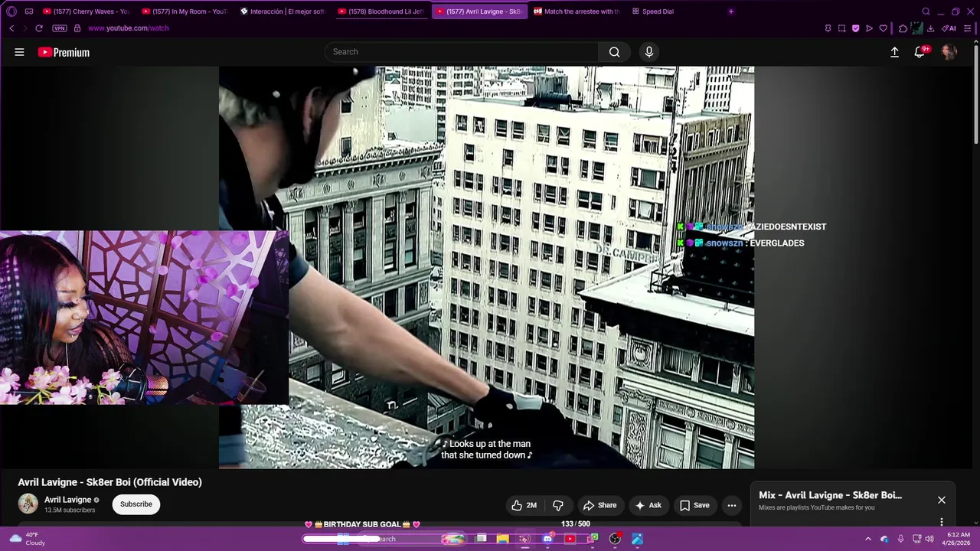Click the video title text
Viewport: 980px width, 551px height.
[x=110, y=482]
